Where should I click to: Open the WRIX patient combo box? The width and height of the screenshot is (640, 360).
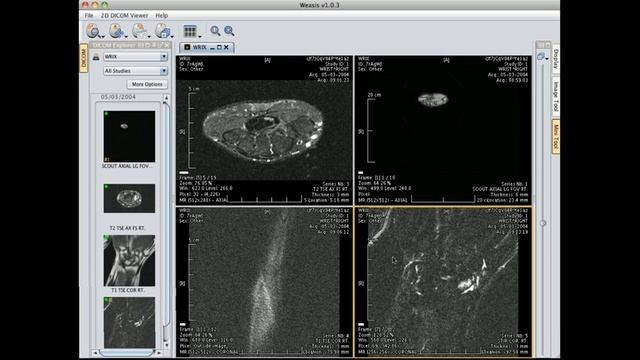135,57
